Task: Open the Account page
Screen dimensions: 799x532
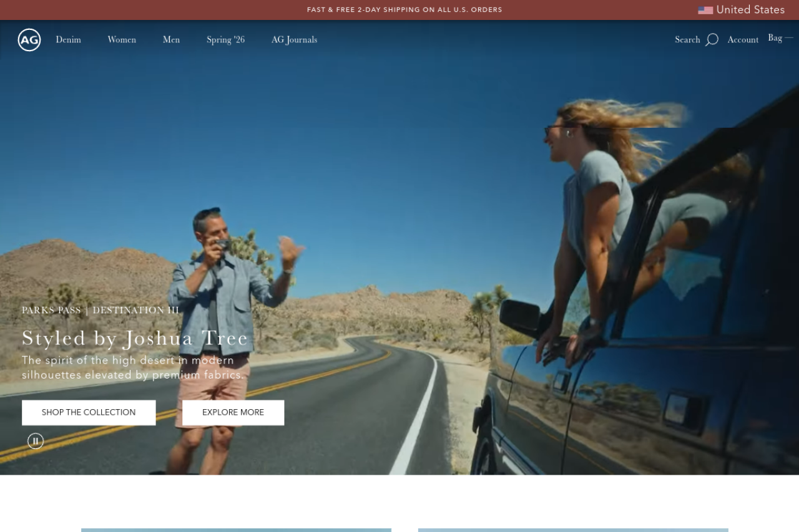Action: coord(743,40)
